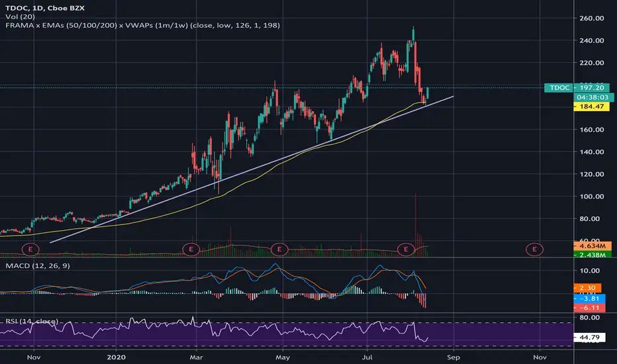
Task: Click the blue -3.81 MACD value
Action: click(589, 298)
